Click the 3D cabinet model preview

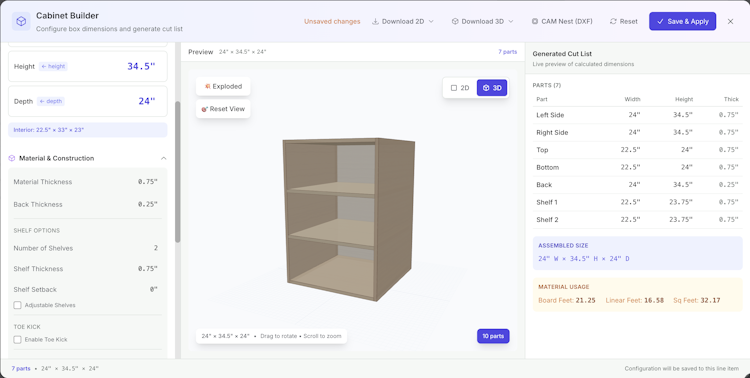tap(349, 219)
